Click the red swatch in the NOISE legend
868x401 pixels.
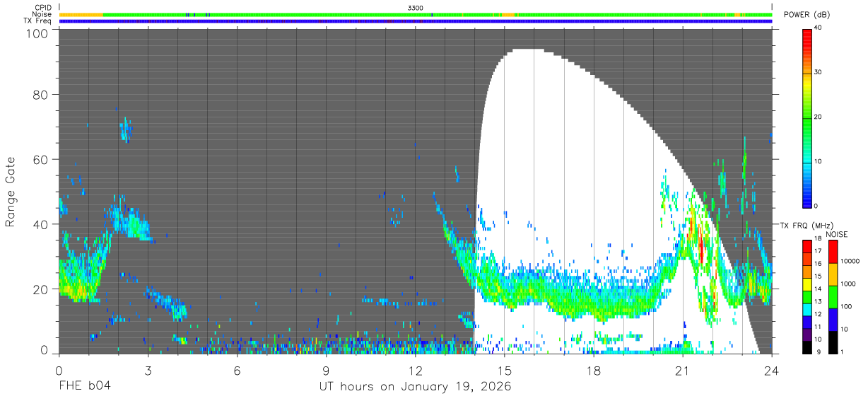(833, 252)
